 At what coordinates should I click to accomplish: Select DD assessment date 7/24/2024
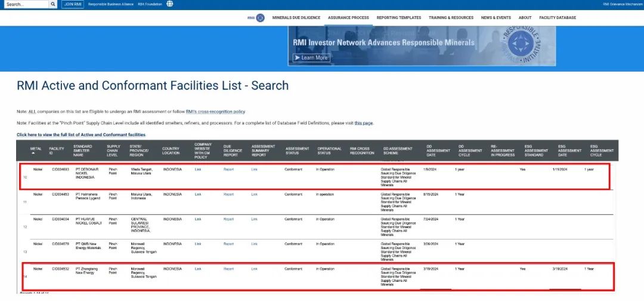(x=431, y=219)
